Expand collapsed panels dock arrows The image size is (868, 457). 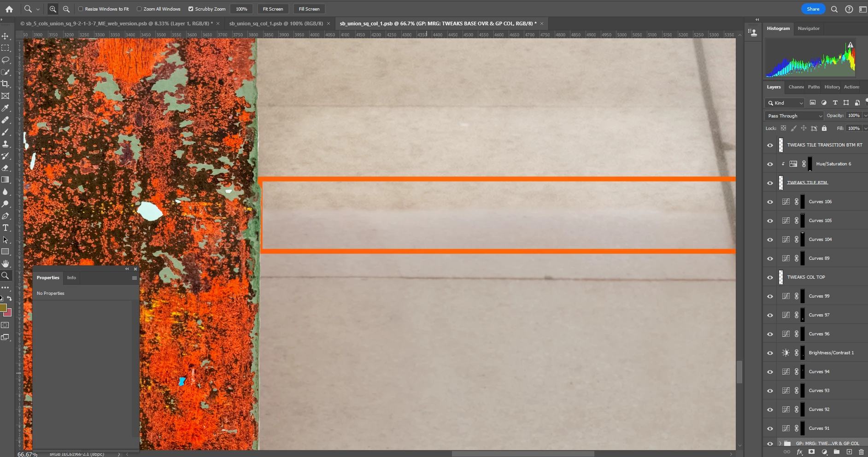tap(757, 20)
